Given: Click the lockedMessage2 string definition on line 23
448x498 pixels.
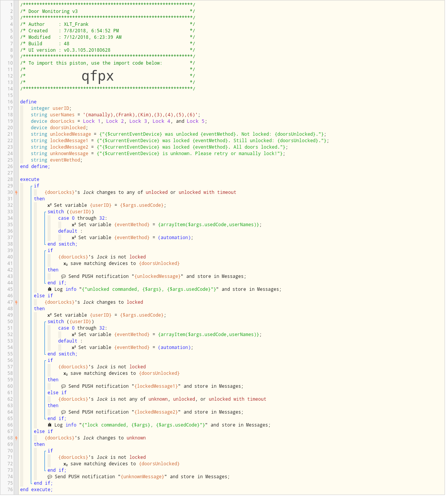Looking at the screenshot, I should tap(159, 147).
